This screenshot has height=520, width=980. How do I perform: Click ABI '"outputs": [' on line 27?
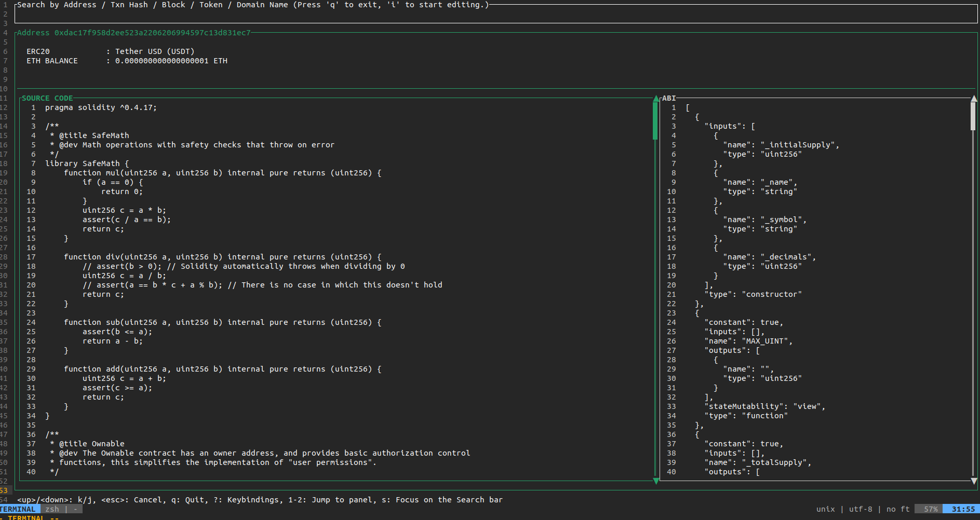pyautogui.click(x=732, y=350)
